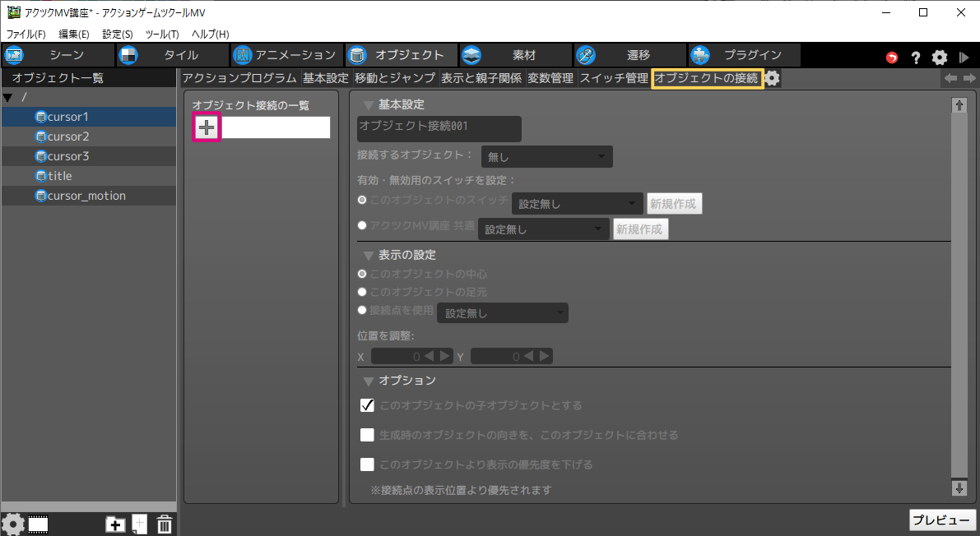980x536 pixels.
Task: Enable 生成時のオブジェクトの向き checkbox
Action: [x=368, y=435]
